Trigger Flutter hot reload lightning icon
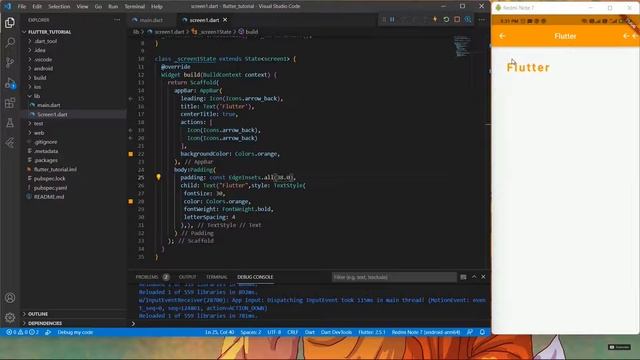Image resolution: width=640 pixels, height=360 pixels. pos(435,20)
